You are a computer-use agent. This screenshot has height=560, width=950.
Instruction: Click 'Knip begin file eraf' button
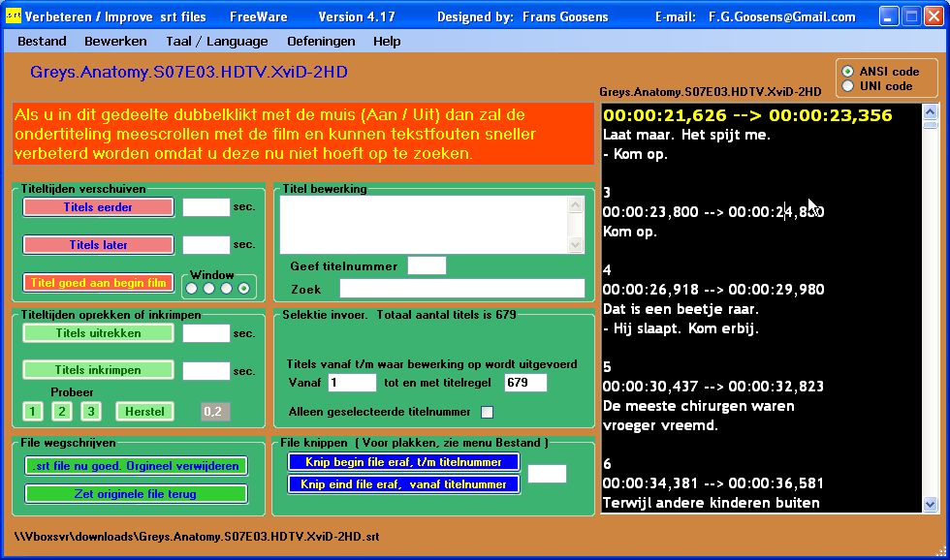click(403, 462)
